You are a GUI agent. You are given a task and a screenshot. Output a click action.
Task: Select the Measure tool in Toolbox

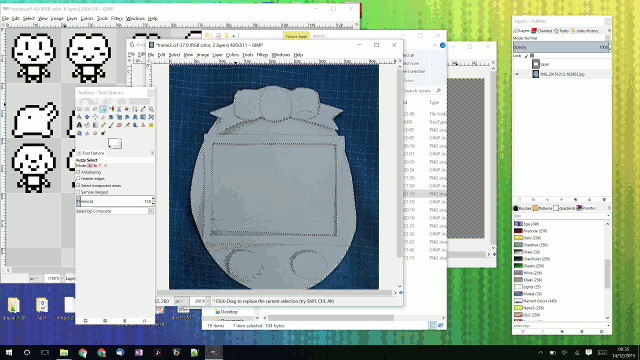tap(79, 117)
